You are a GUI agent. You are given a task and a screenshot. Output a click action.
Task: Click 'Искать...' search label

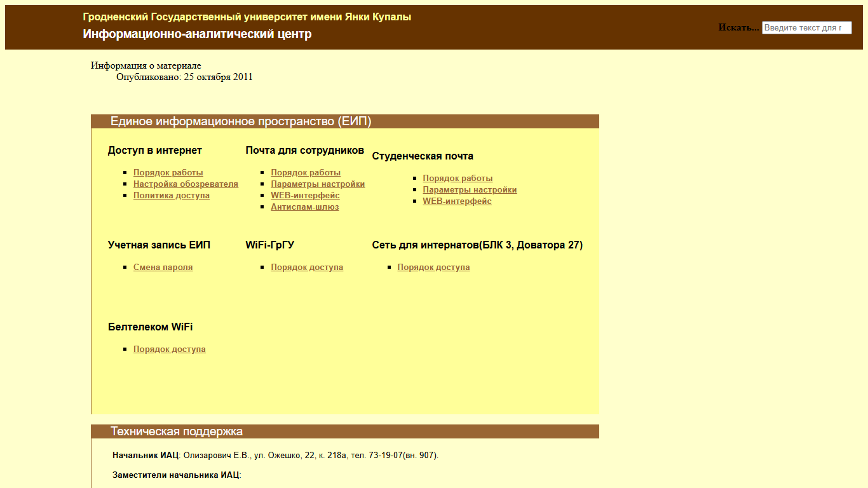point(738,27)
